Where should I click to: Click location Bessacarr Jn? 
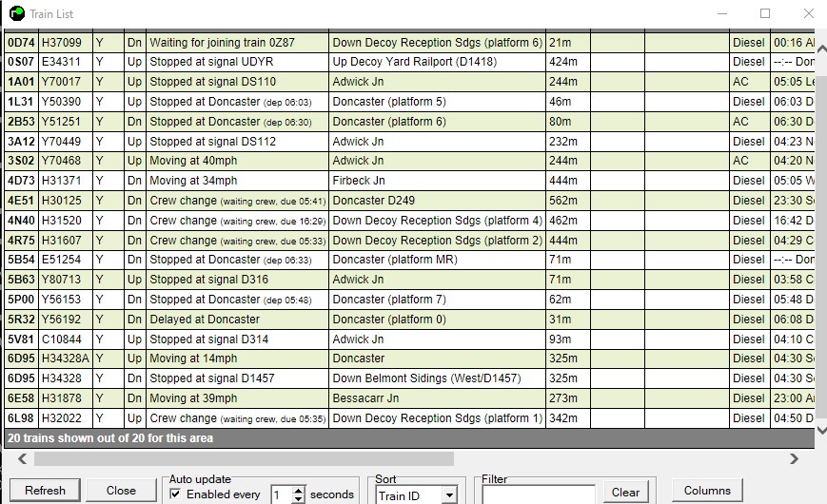point(365,398)
